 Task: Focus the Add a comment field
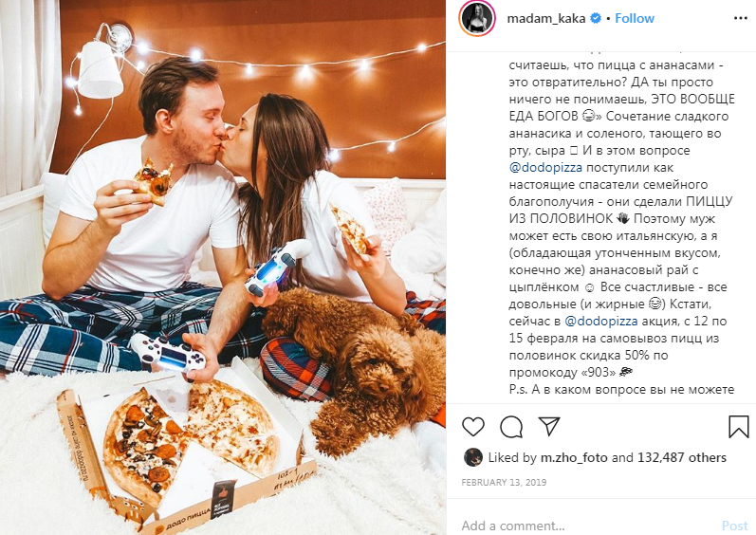coord(588,526)
